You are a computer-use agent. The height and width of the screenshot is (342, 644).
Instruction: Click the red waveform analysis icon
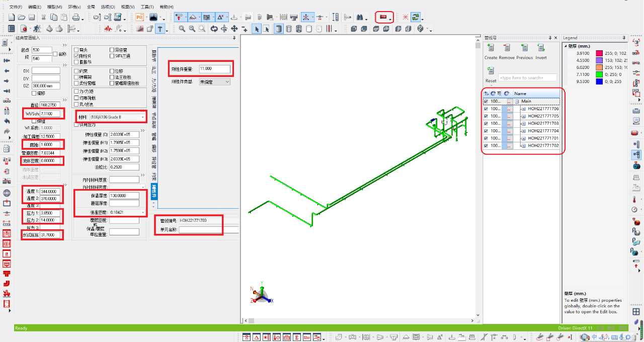click(108, 29)
